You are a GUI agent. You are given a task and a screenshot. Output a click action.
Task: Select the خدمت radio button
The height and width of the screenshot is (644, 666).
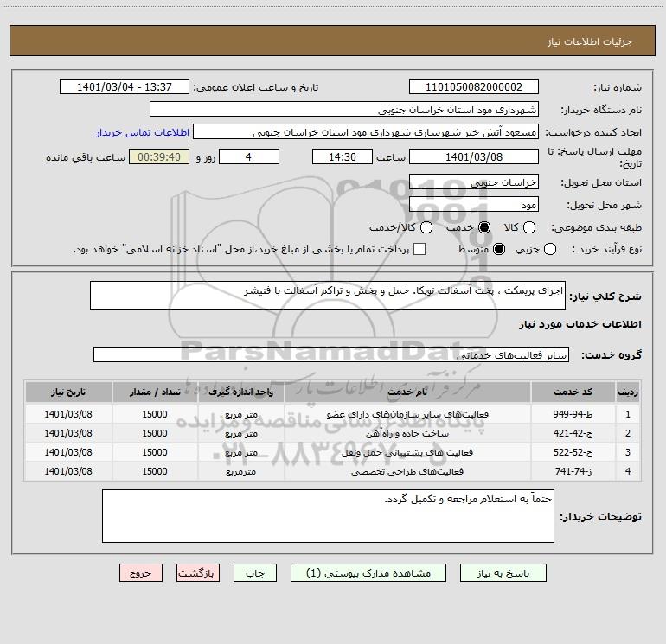pyautogui.click(x=483, y=227)
